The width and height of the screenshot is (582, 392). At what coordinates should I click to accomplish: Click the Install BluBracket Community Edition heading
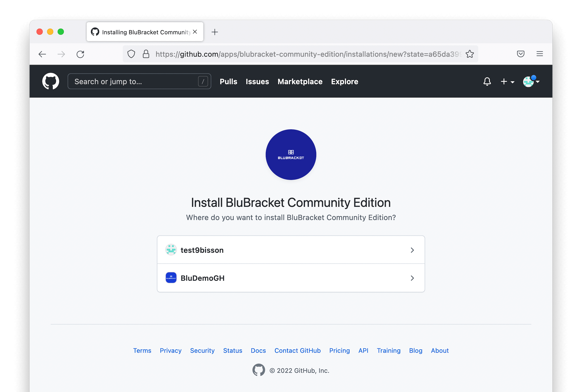click(291, 202)
